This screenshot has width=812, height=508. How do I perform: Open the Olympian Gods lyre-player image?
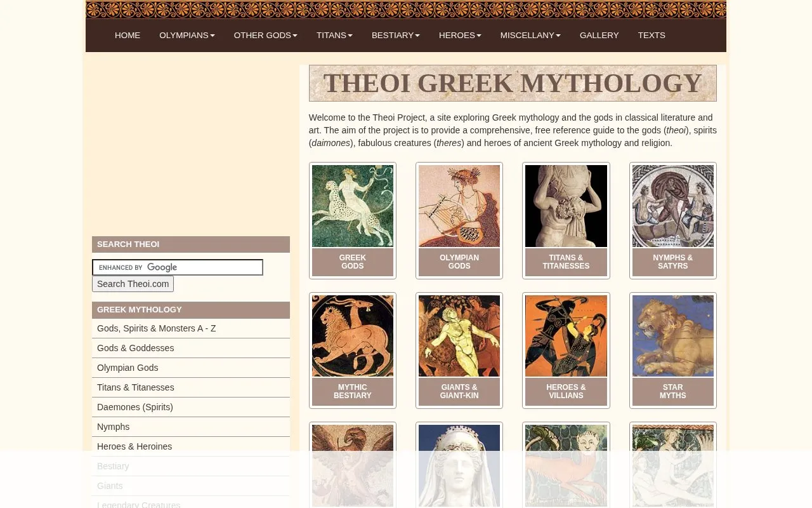[459, 206]
